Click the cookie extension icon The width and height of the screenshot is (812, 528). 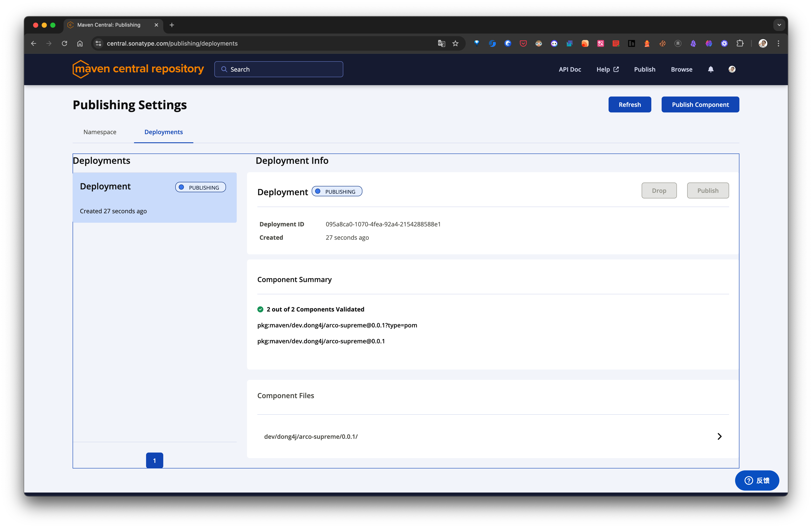point(662,43)
